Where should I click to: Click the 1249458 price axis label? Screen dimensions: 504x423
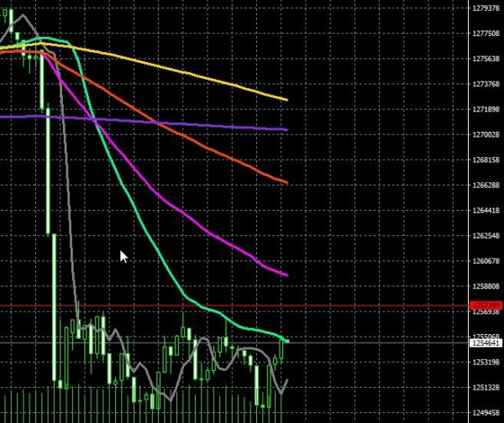[x=486, y=413]
